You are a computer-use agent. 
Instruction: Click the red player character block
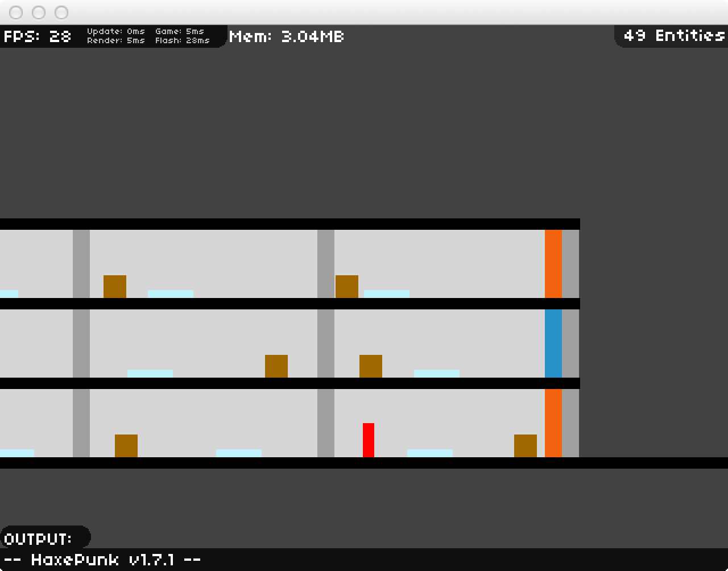369,440
